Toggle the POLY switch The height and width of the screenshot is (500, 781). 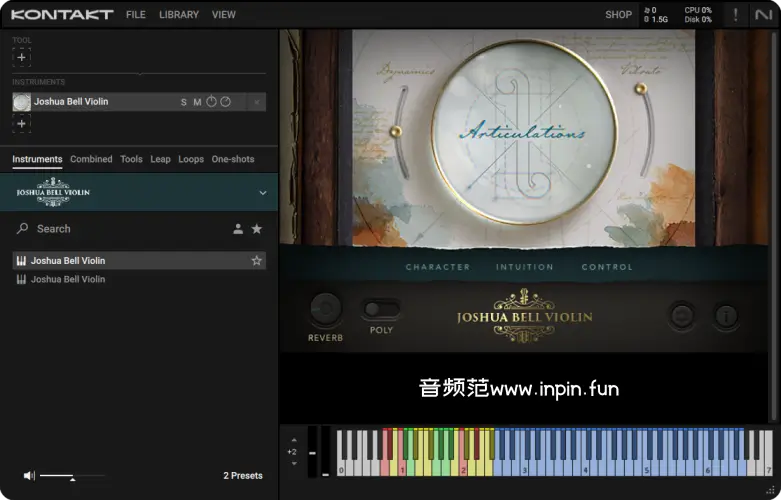tap(381, 309)
